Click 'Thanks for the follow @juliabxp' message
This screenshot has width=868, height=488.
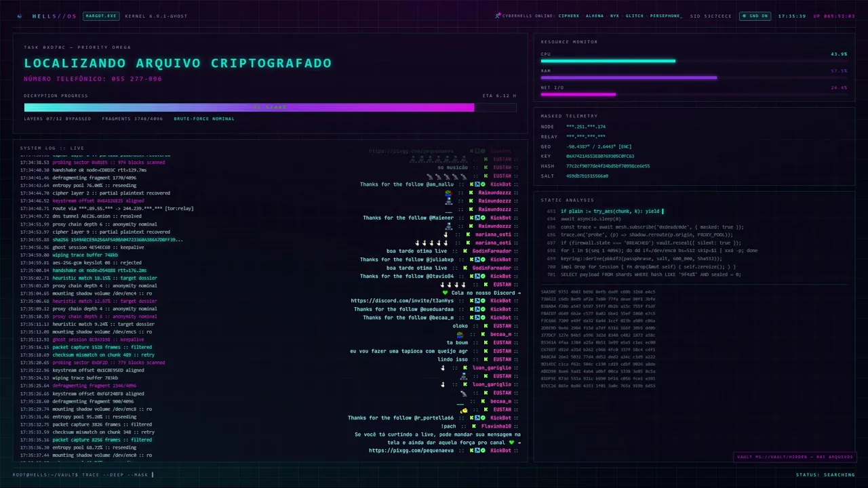tap(407, 260)
